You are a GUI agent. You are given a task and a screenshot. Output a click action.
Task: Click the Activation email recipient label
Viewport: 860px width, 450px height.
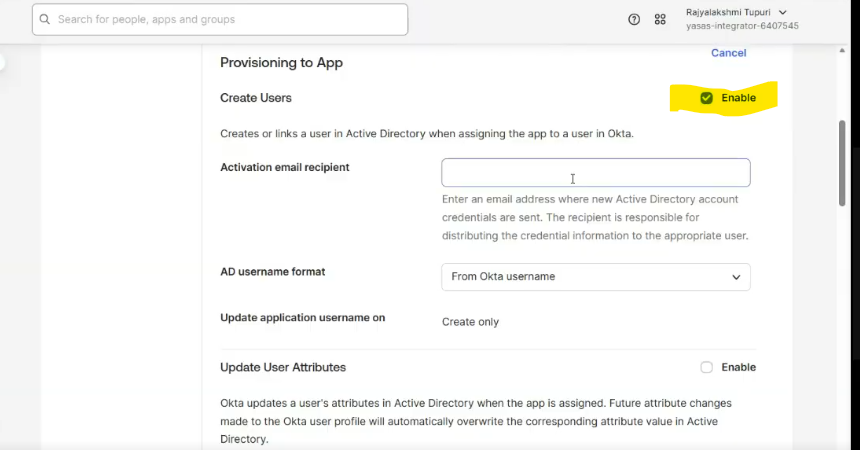point(284,167)
